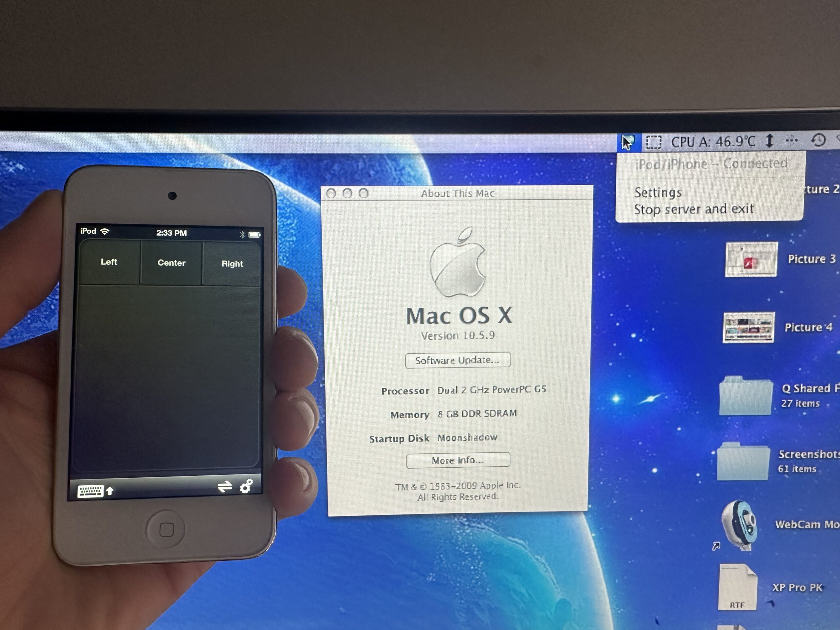840x630 pixels.
Task: Tap the Left mouse button on iPod
Action: (109, 262)
